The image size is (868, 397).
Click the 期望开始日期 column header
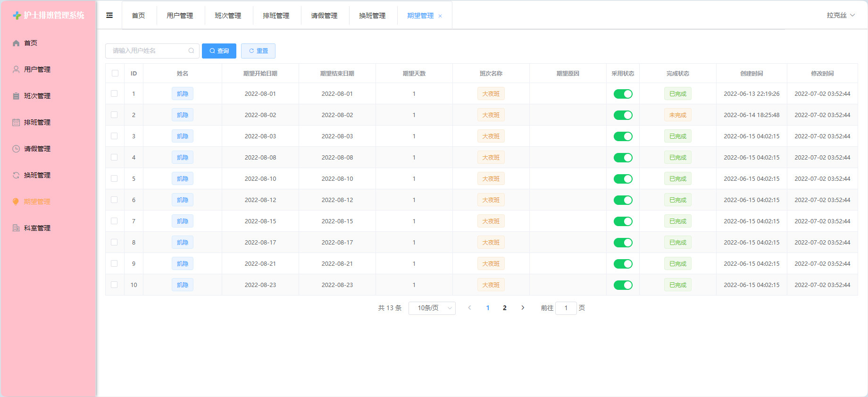[260, 73]
